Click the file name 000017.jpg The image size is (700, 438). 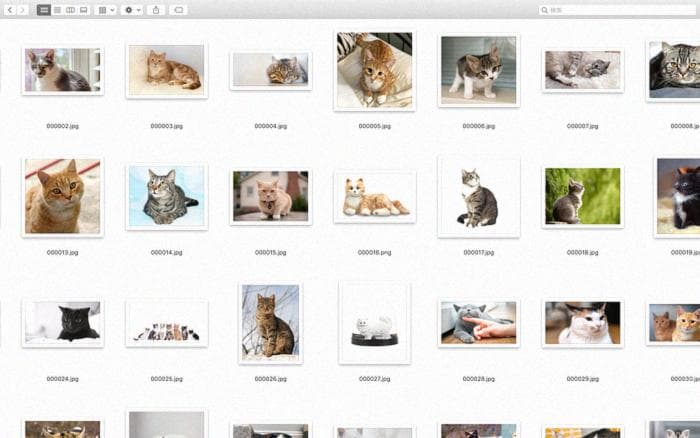479,253
